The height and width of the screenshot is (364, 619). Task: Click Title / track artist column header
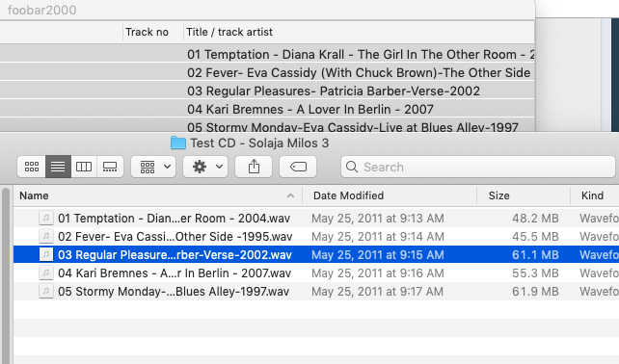(229, 32)
